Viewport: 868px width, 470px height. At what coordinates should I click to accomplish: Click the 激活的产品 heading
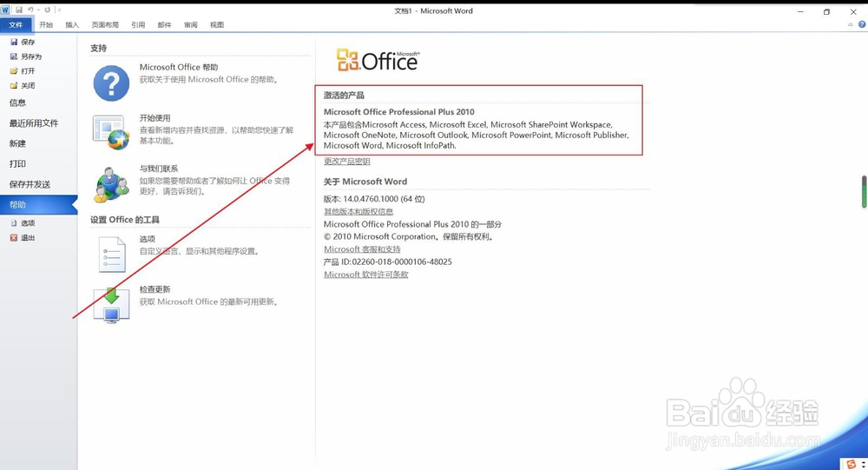pyautogui.click(x=344, y=96)
